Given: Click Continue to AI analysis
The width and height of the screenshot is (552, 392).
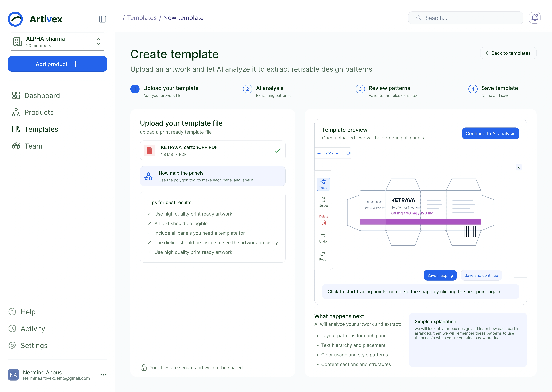Looking at the screenshot, I should [490, 134].
